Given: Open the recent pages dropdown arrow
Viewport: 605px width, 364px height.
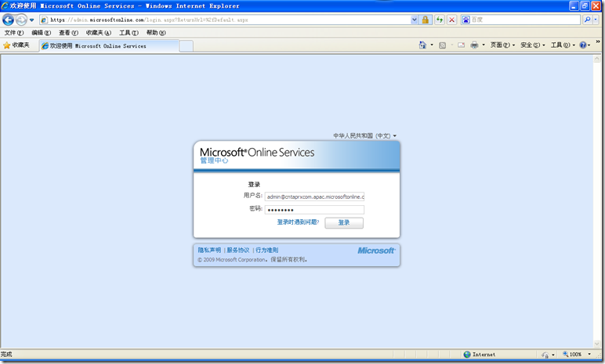Looking at the screenshot, I should [x=31, y=20].
